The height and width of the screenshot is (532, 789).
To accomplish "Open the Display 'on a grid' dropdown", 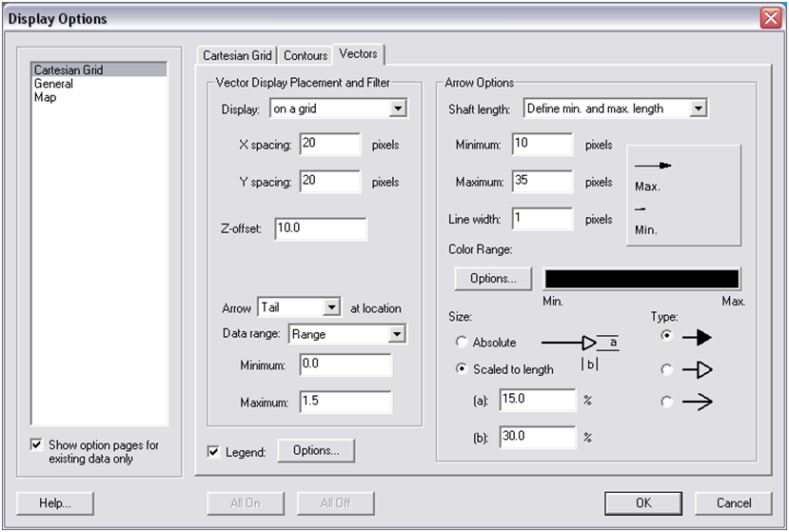I will coord(398,108).
